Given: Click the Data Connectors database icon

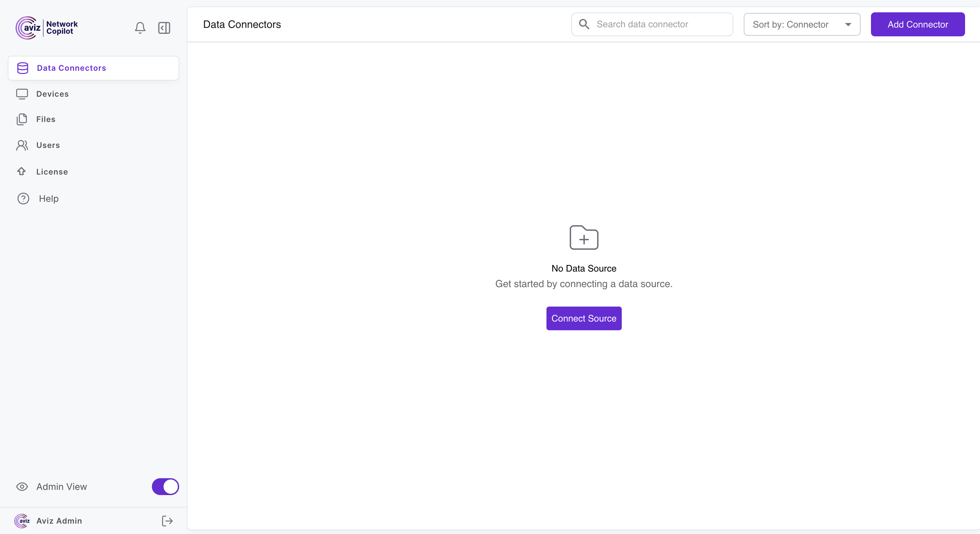Looking at the screenshot, I should tap(23, 68).
